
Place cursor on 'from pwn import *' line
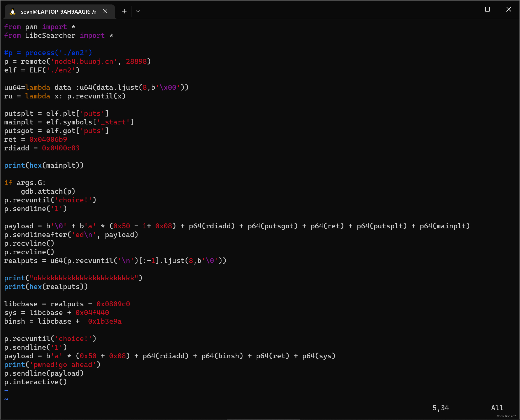pos(40,27)
